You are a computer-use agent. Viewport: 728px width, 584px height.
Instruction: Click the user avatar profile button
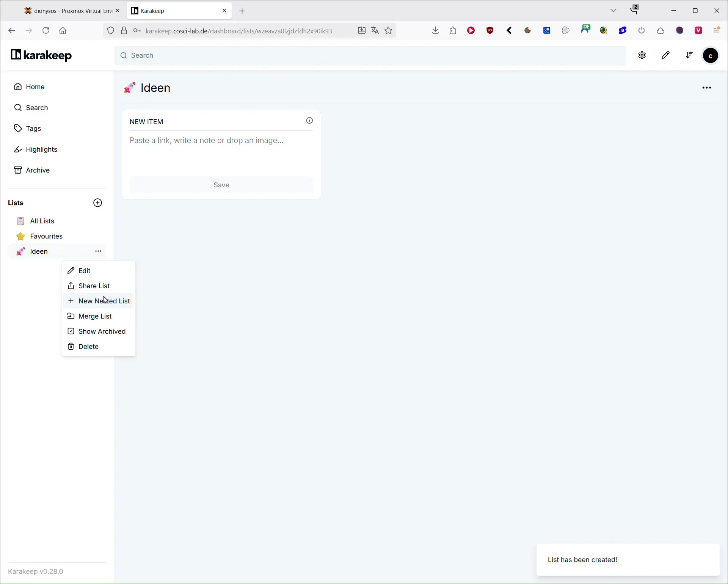pos(711,56)
